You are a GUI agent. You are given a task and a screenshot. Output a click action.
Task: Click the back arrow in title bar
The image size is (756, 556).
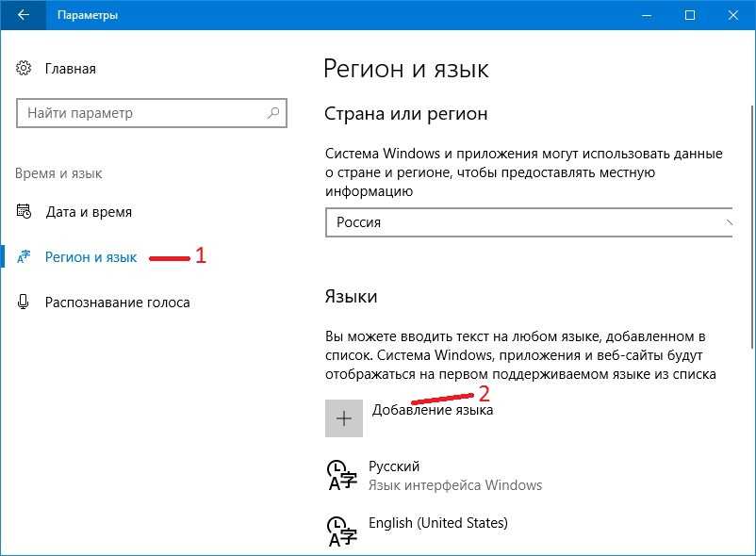point(23,15)
